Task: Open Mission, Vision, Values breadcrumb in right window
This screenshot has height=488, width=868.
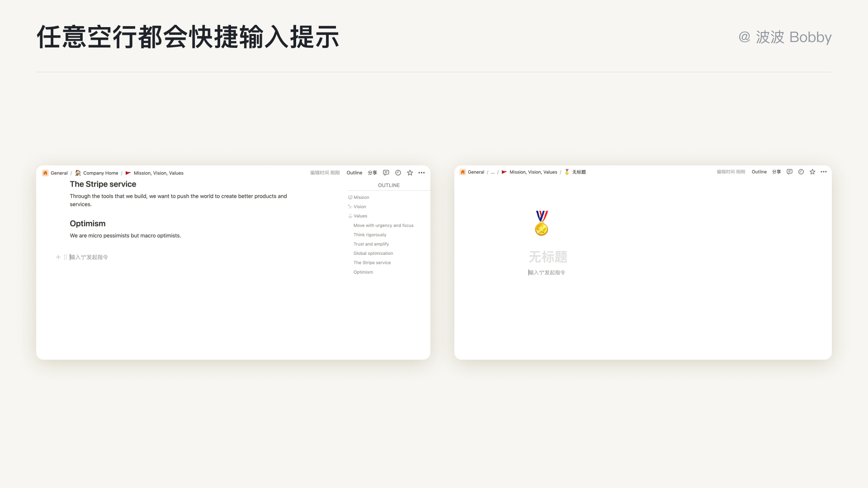Action: tap(533, 172)
